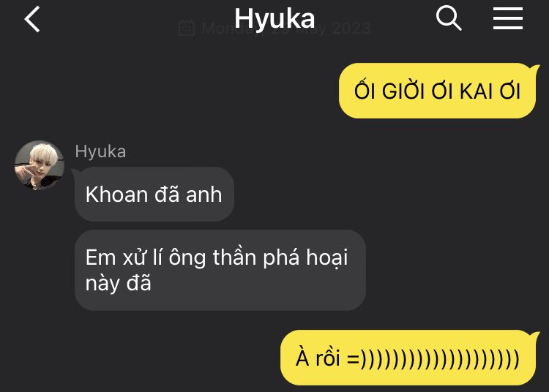Click the word "anh" in Hyuka's reply

coord(203,195)
